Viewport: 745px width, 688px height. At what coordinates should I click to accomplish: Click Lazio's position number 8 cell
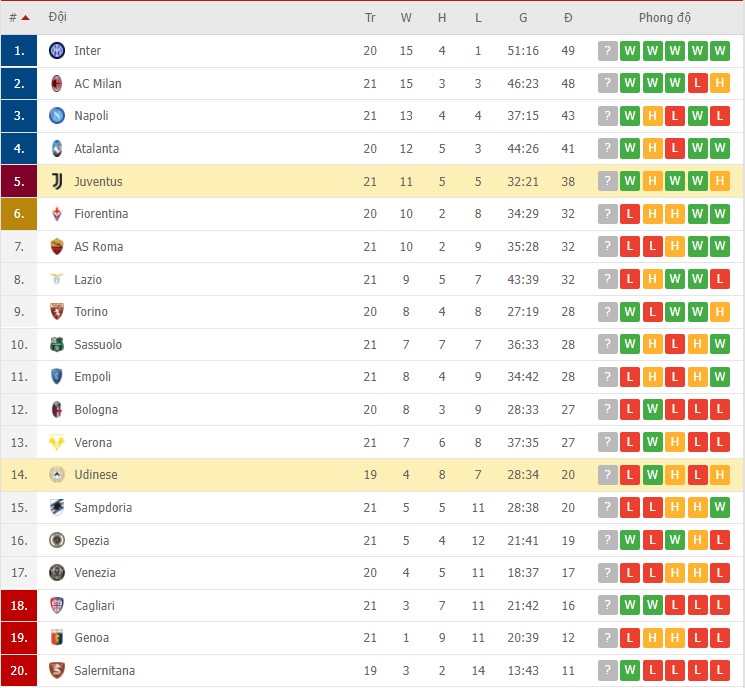(18, 279)
